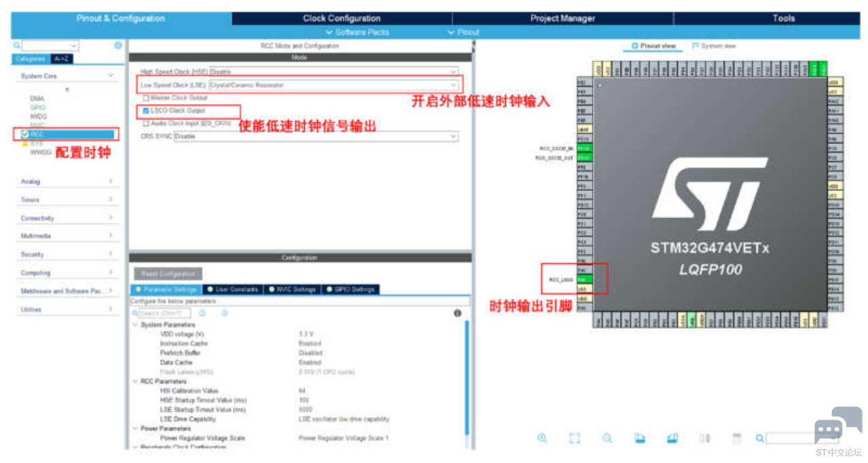
Task: Open the Pinout menu
Action: pos(464,32)
